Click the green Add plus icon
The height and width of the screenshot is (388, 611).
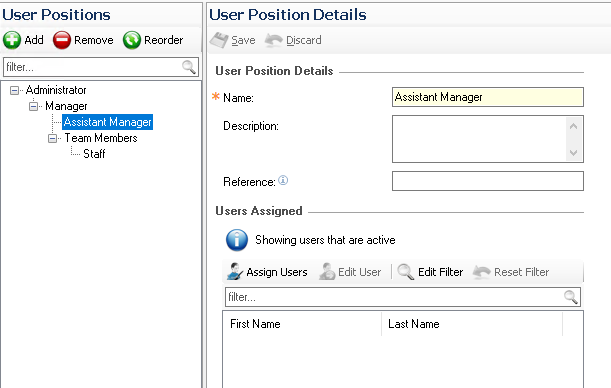pyautogui.click(x=12, y=40)
